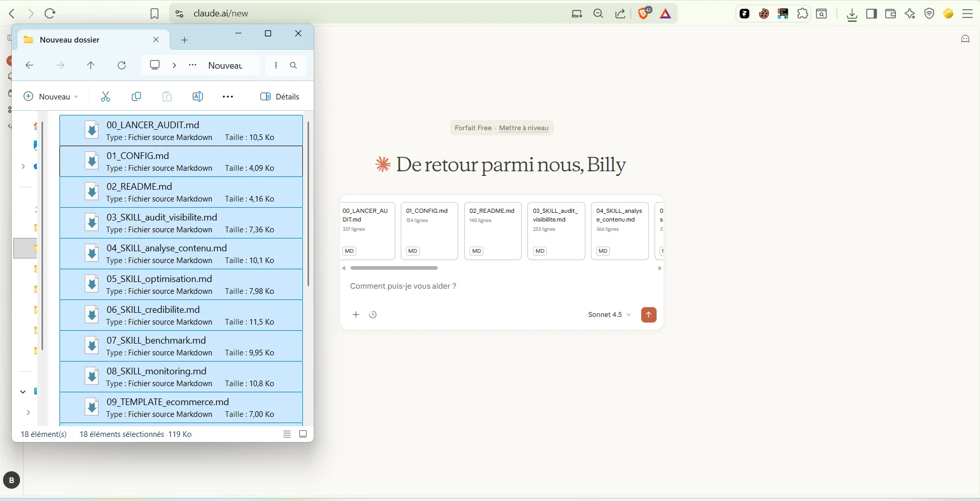Expand the address bar path chevron
The width and height of the screenshot is (980, 501).
click(174, 65)
